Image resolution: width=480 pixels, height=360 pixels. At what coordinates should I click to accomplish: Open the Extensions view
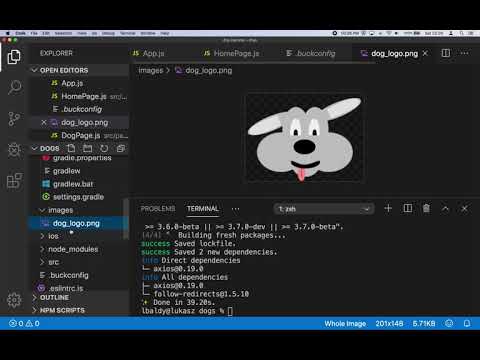(x=14, y=181)
